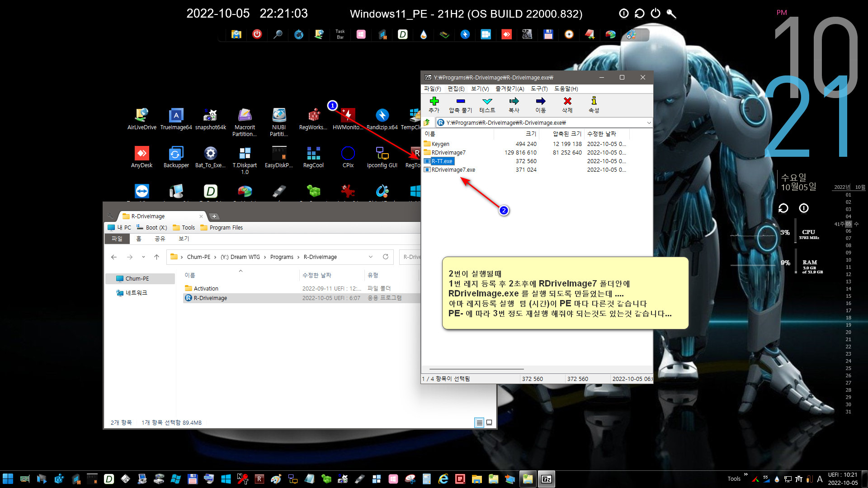Screen dimensions: 868x488
Task: Click Tools bookmark in Explorer
Action: [184, 227]
